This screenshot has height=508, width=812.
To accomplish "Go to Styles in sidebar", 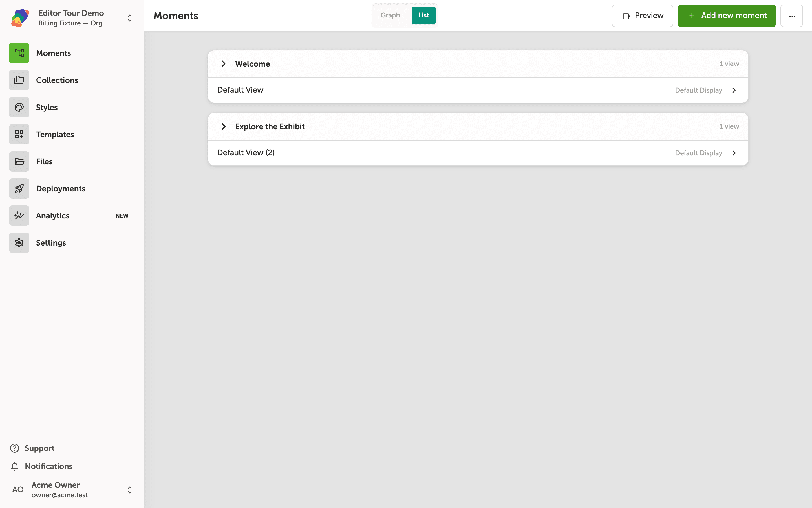I will pyautogui.click(x=47, y=108).
